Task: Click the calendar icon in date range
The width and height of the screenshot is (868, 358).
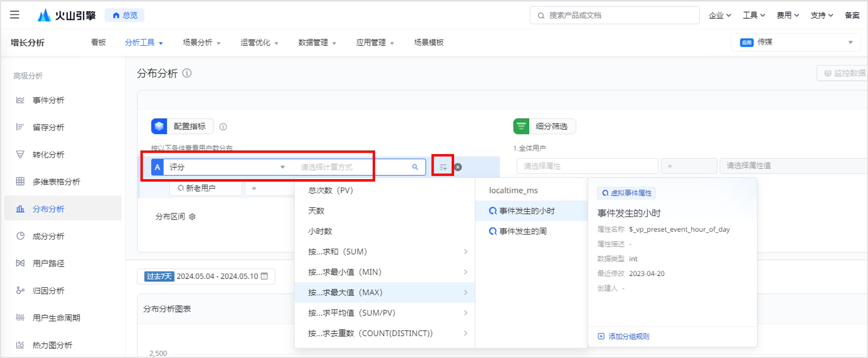Action: coord(265,276)
